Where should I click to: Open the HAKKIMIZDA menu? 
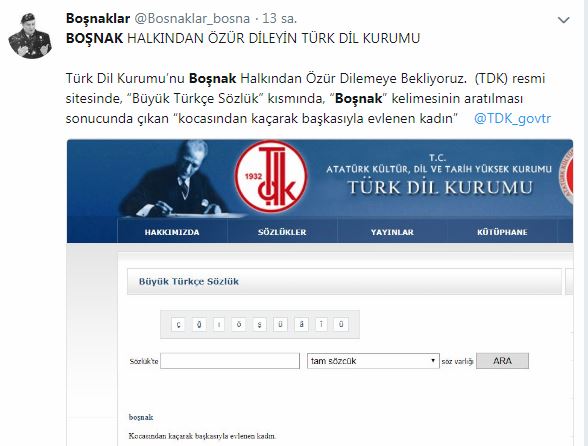[x=172, y=232]
